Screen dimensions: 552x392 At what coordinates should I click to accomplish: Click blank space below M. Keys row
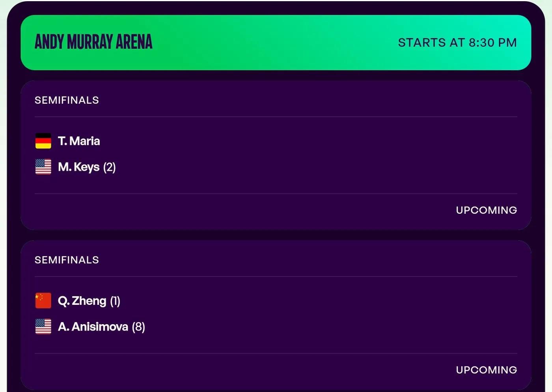(x=276, y=184)
